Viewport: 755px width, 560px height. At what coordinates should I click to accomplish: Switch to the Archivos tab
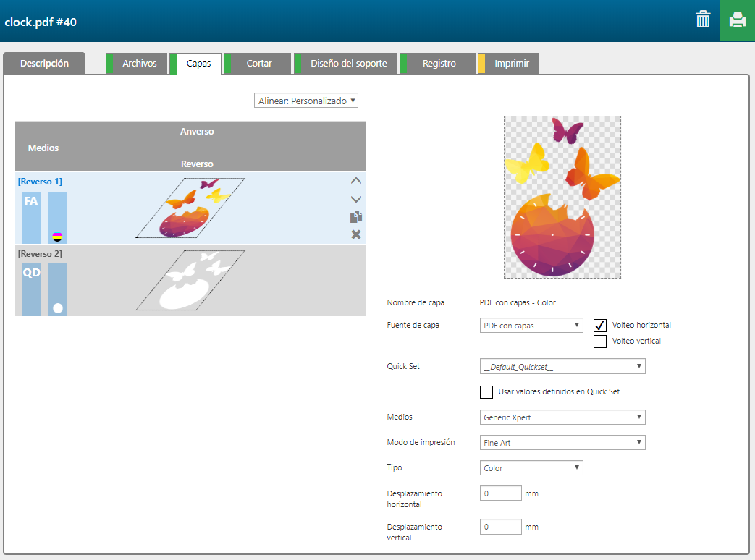coord(139,64)
